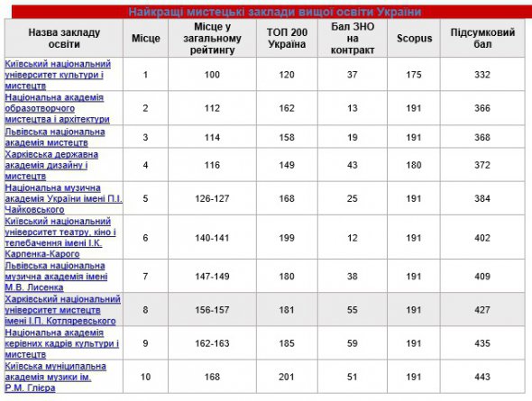
Task: Select TOP 200 value '201'
Action: (287, 377)
